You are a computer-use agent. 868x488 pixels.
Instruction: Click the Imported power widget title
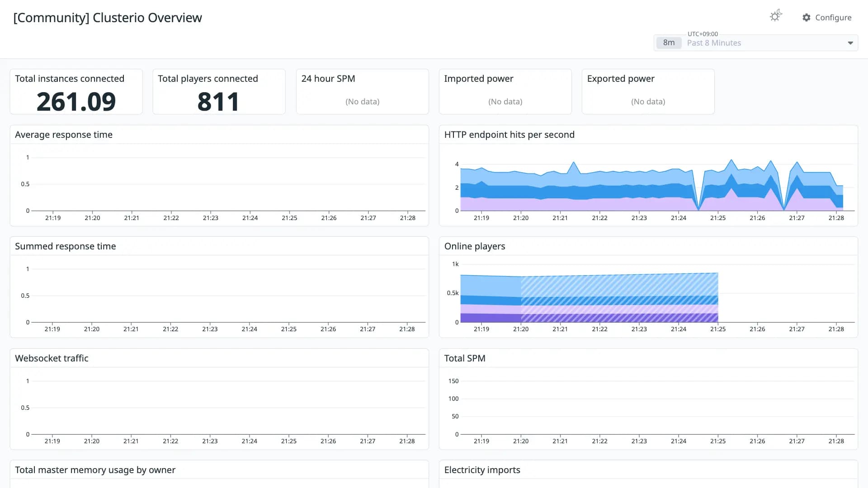479,79
